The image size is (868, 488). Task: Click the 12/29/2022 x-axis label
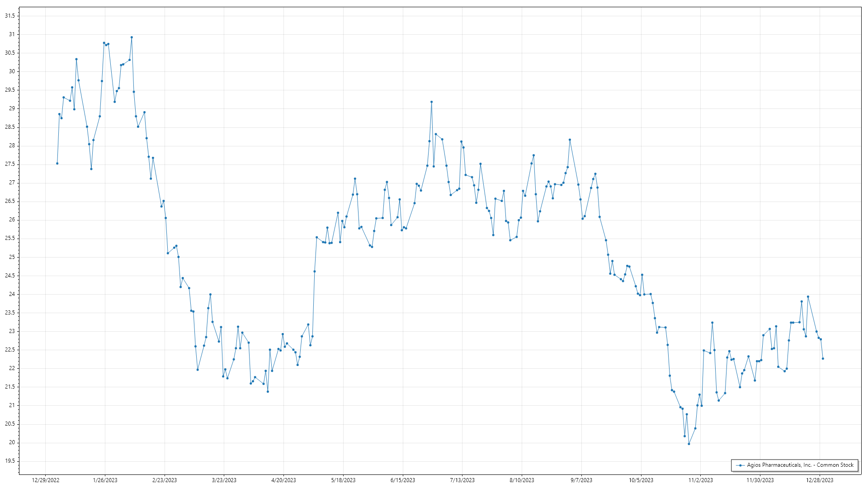(46, 480)
